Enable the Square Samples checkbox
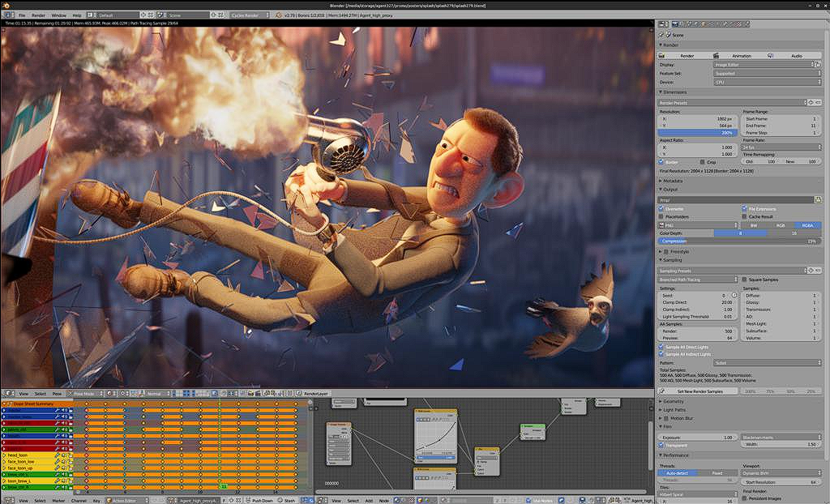 pos(746,280)
